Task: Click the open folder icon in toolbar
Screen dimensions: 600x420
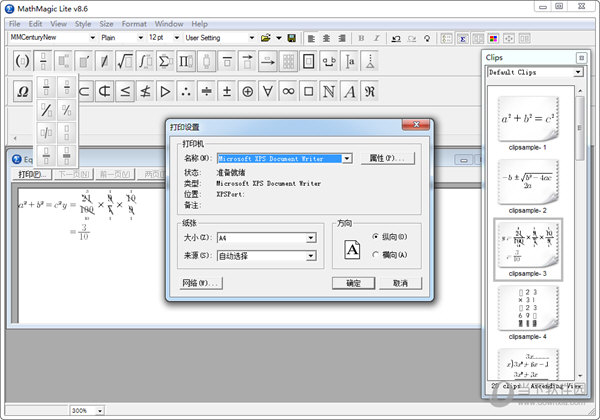Action: click(x=266, y=38)
